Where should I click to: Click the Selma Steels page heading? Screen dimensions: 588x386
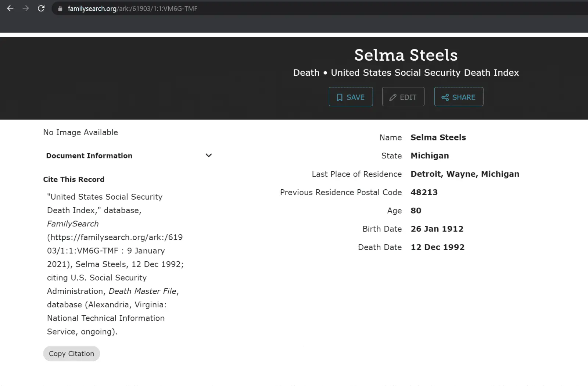coord(406,55)
